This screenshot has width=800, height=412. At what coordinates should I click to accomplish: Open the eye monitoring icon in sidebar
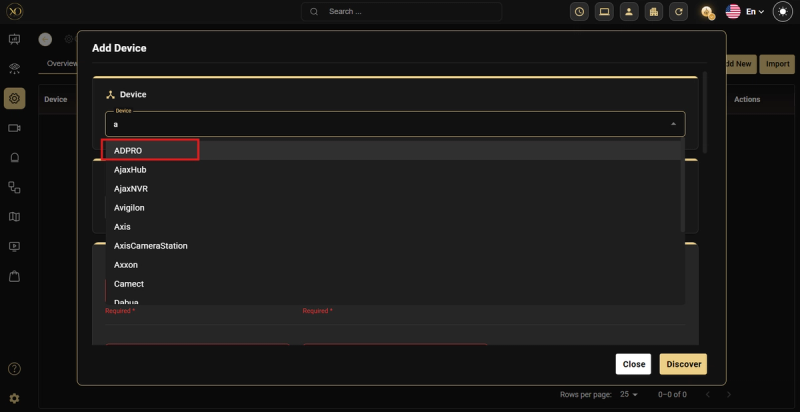click(14, 68)
